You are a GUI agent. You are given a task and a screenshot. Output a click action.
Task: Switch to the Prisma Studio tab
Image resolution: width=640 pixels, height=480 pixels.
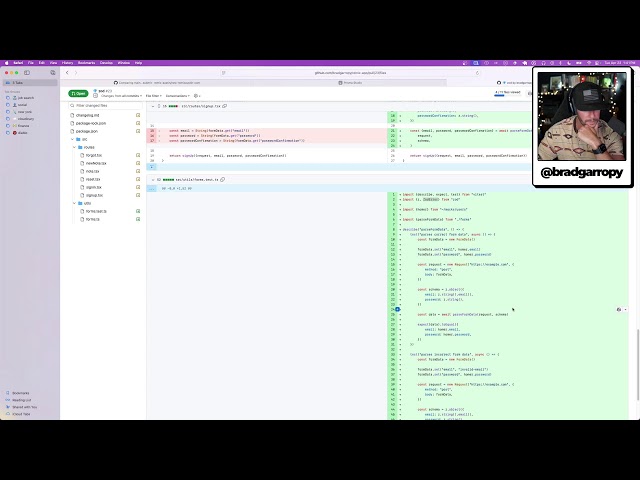click(350, 82)
